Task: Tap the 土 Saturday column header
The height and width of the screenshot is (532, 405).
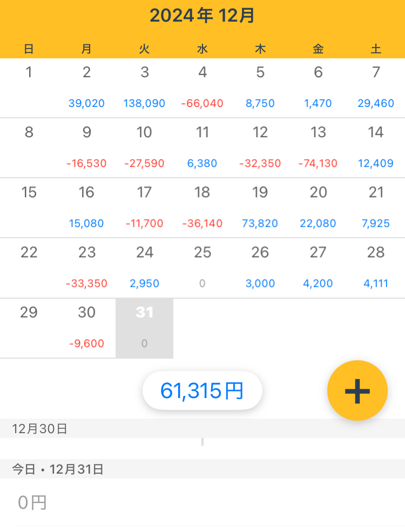Action: click(x=376, y=49)
